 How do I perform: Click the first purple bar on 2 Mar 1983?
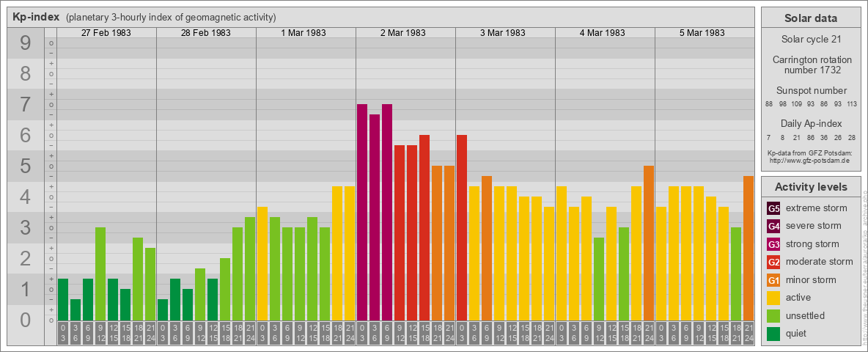(362, 213)
